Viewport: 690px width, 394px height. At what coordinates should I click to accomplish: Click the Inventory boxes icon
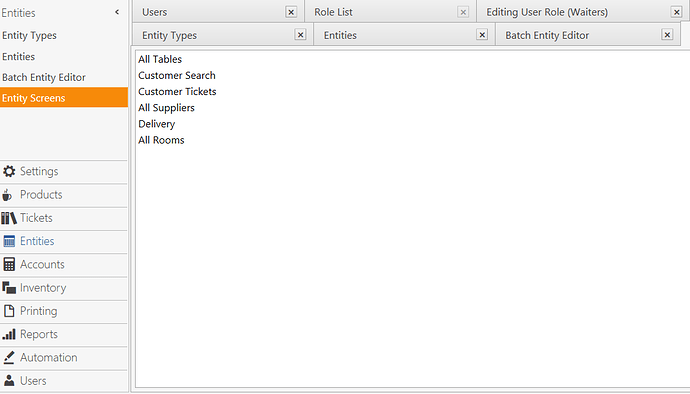pos(9,288)
